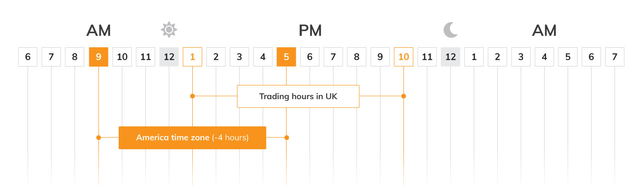The height and width of the screenshot is (191, 644).
Task: Click the first AM heading label
Action: coord(98,31)
